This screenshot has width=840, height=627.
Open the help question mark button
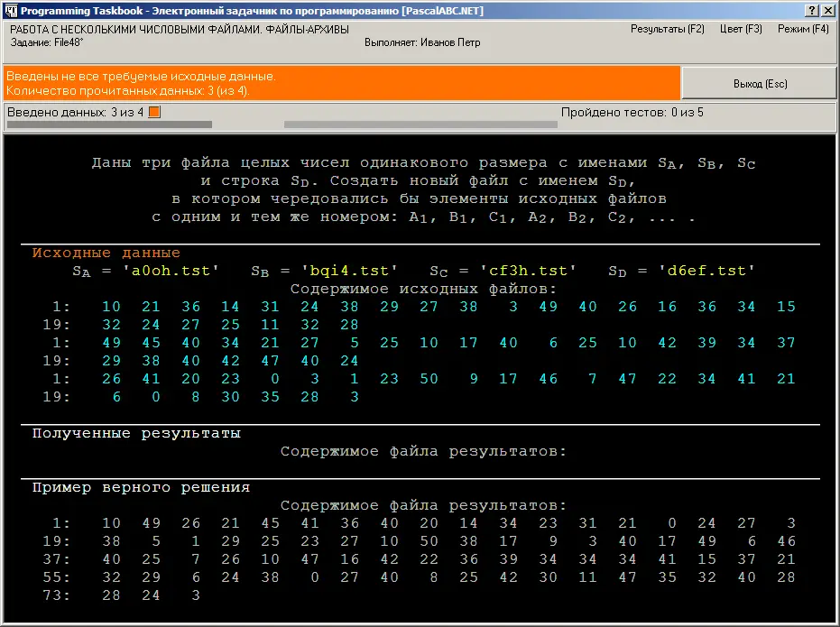812,10
